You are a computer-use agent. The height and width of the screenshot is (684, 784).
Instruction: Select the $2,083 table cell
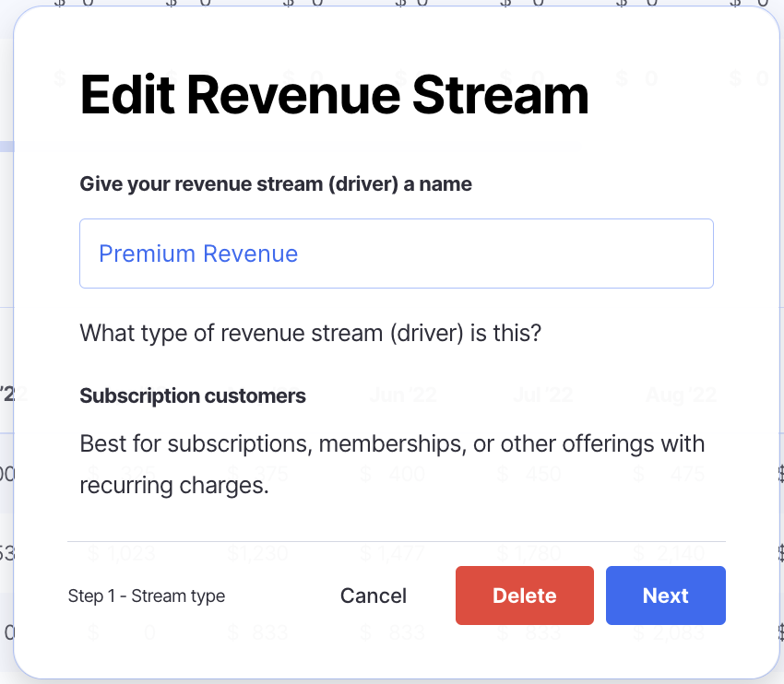[671, 633]
